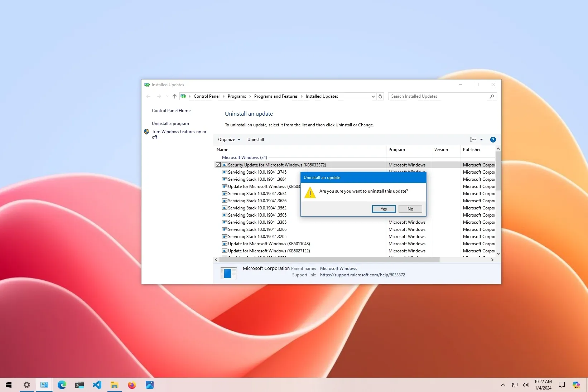Expand the address bar history dropdown
Image resolution: width=588 pixels, height=392 pixels.
coord(373,96)
